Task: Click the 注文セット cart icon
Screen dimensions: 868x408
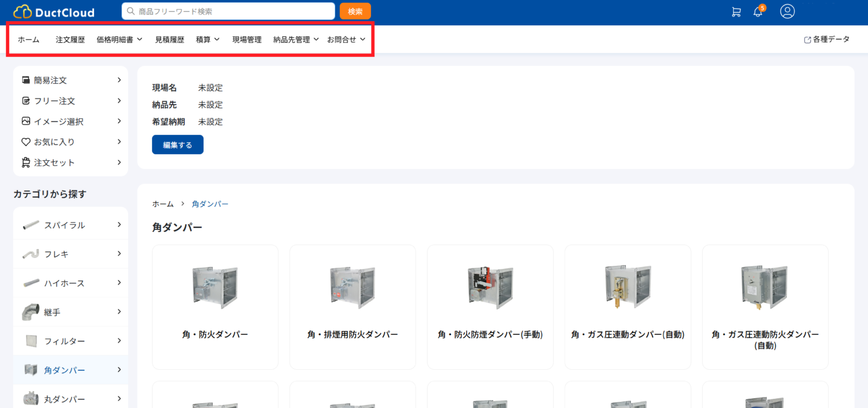Action: click(x=26, y=162)
